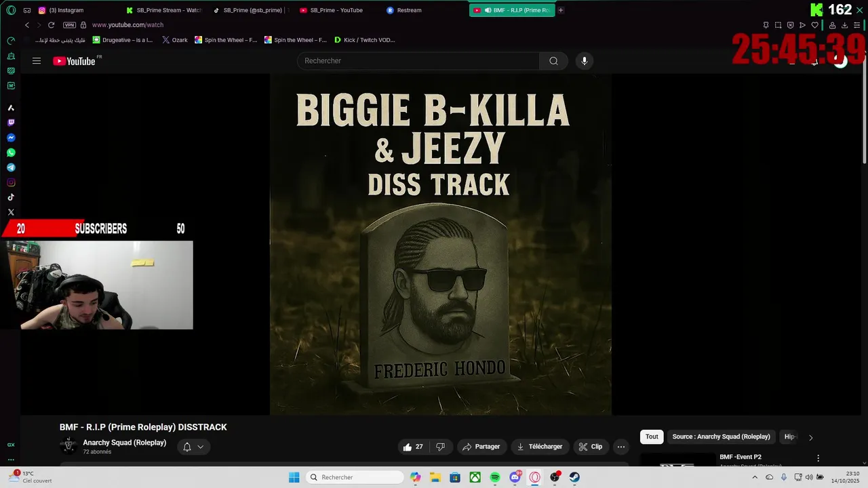This screenshot has height=488, width=868.
Task: Open Spotify from the taskbar
Action: tap(495, 477)
